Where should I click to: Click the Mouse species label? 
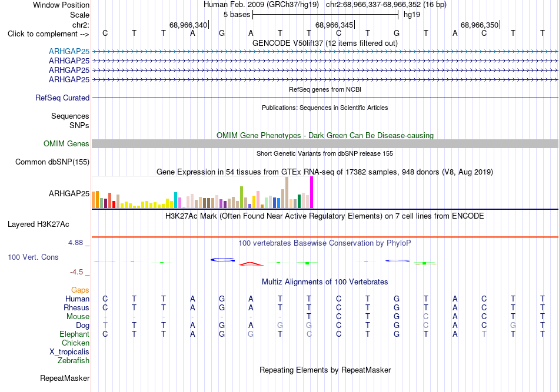(78, 317)
